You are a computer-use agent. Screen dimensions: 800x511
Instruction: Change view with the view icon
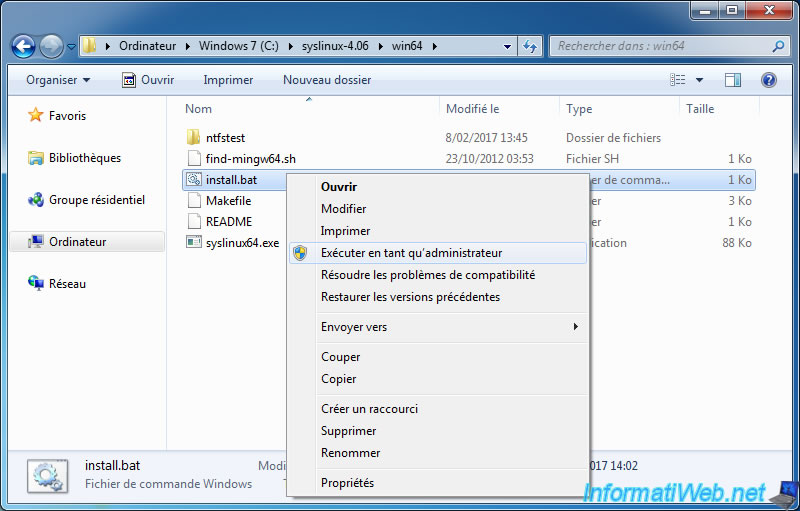click(x=678, y=80)
